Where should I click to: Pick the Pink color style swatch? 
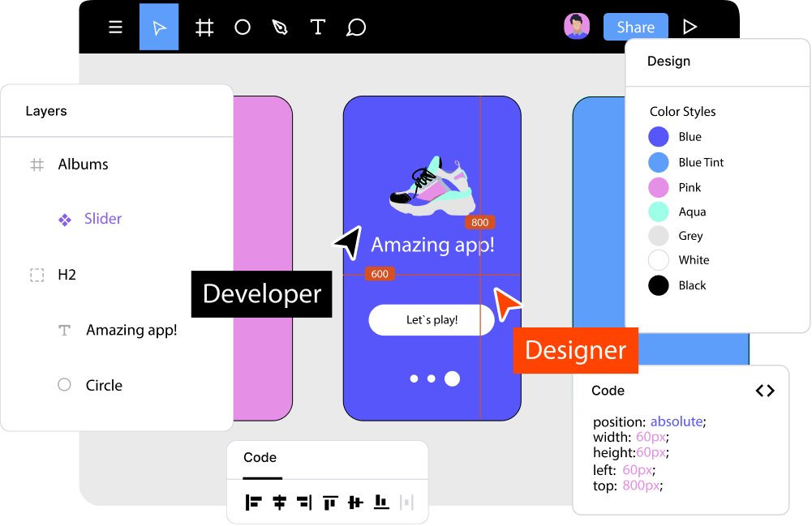click(x=659, y=187)
